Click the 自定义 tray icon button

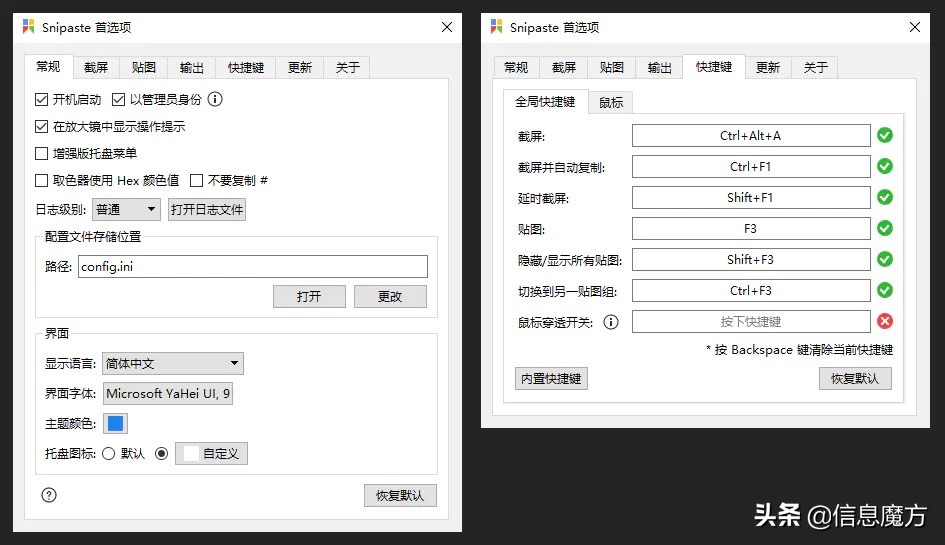[x=212, y=453]
